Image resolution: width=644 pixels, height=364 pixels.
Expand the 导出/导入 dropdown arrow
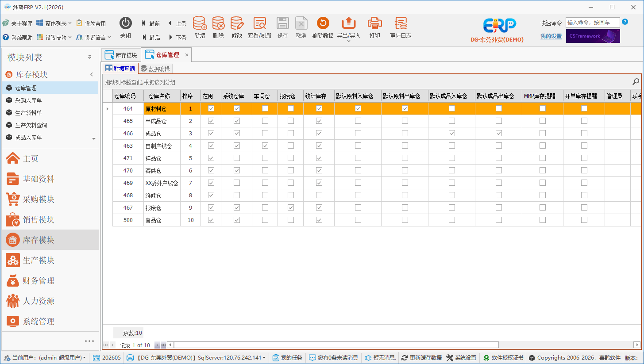pyautogui.click(x=349, y=41)
